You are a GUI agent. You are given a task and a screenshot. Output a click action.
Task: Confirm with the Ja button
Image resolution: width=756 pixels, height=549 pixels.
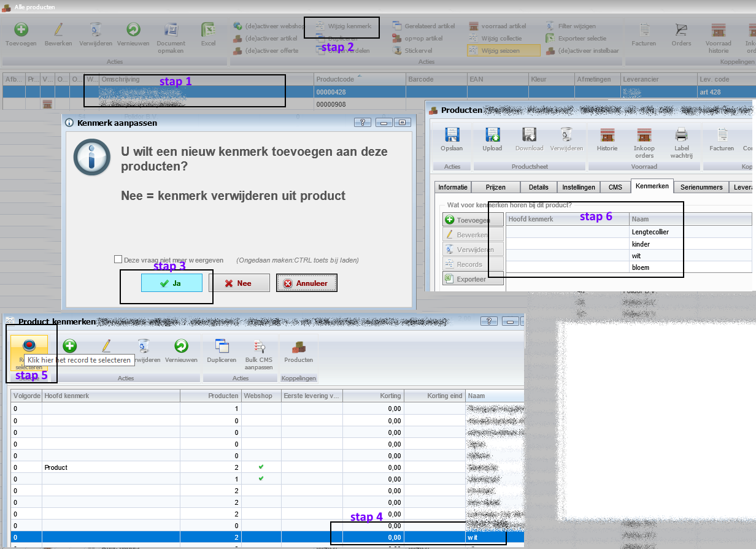click(x=172, y=283)
